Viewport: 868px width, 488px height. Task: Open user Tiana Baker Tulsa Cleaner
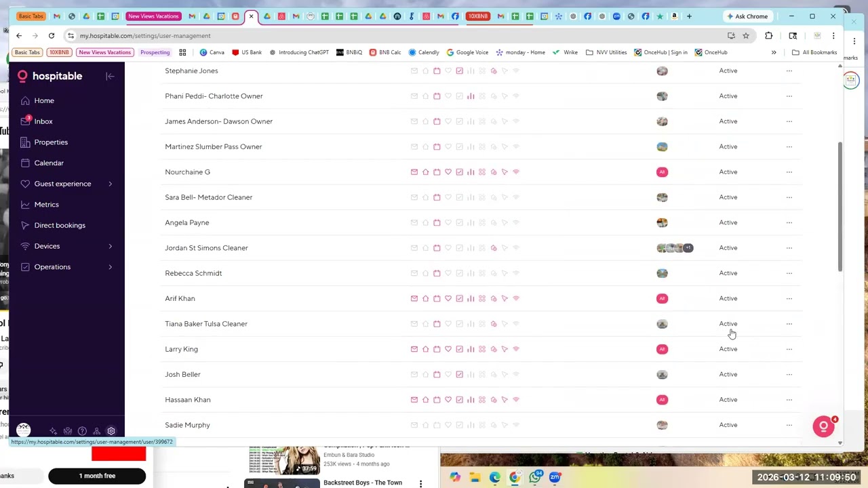tap(205, 324)
